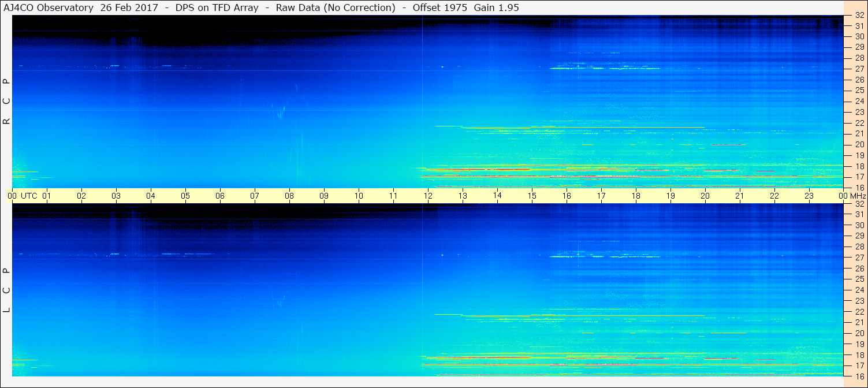The width and height of the screenshot is (868, 388).
Task: Click 20 MHz label on LCP frequency scale
Action: click(x=859, y=333)
